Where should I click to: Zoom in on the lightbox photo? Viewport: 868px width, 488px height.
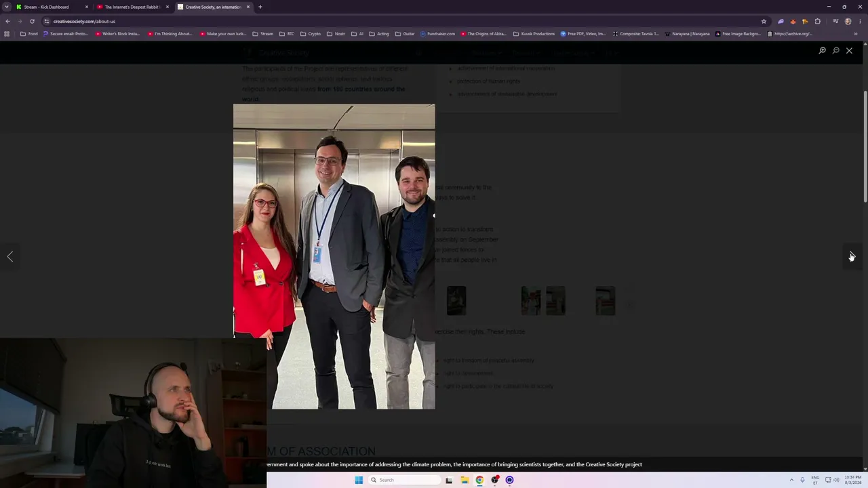tap(823, 51)
